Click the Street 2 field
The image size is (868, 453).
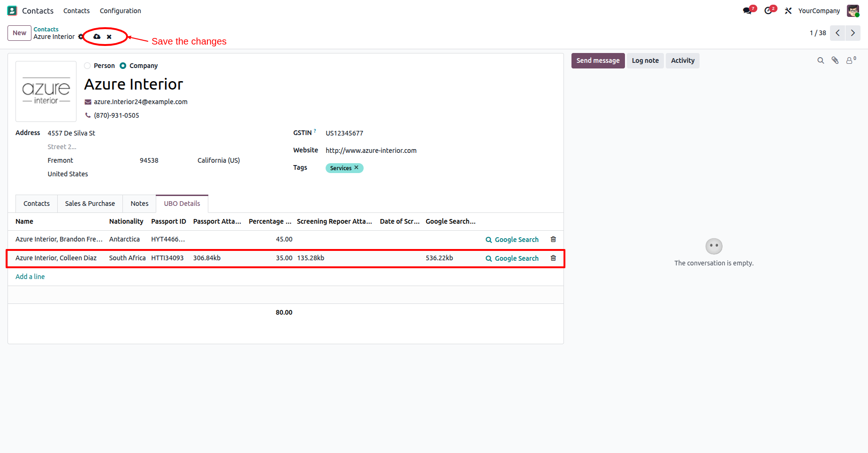coord(62,147)
